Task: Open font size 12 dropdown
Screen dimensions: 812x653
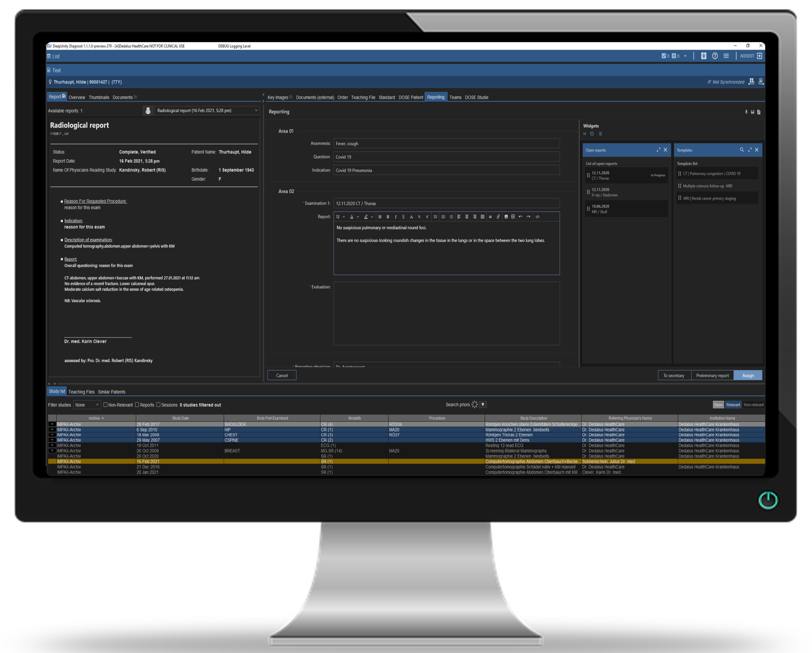Action: pyautogui.click(x=340, y=217)
